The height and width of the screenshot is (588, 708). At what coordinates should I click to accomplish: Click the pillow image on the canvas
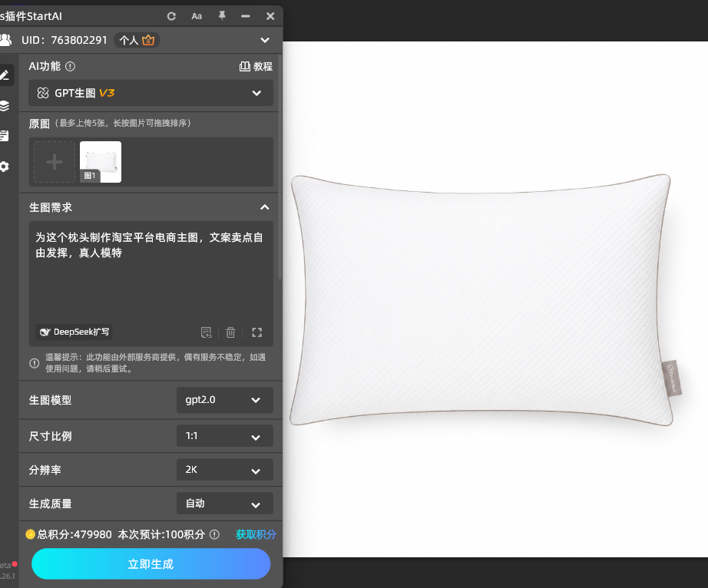(485, 299)
